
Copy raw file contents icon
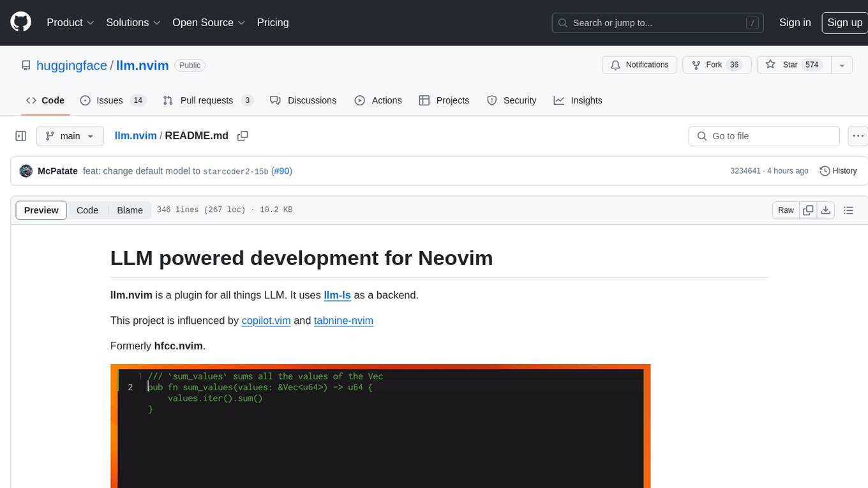(808, 210)
